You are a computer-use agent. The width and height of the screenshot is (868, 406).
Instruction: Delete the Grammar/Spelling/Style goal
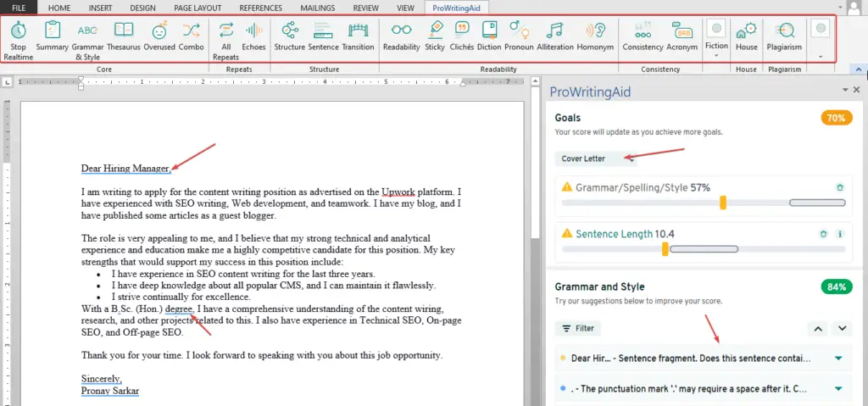pyautogui.click(x=840, y=188)
